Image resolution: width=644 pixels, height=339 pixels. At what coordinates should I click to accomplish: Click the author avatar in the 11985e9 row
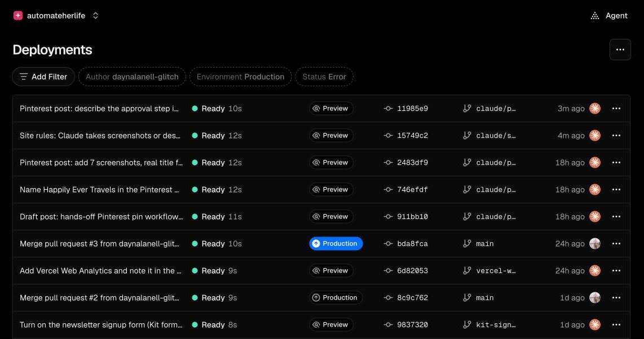tap(595, 109)
